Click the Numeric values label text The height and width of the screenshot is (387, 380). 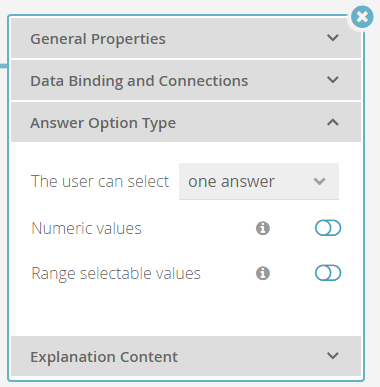click(x=86, y=229)
